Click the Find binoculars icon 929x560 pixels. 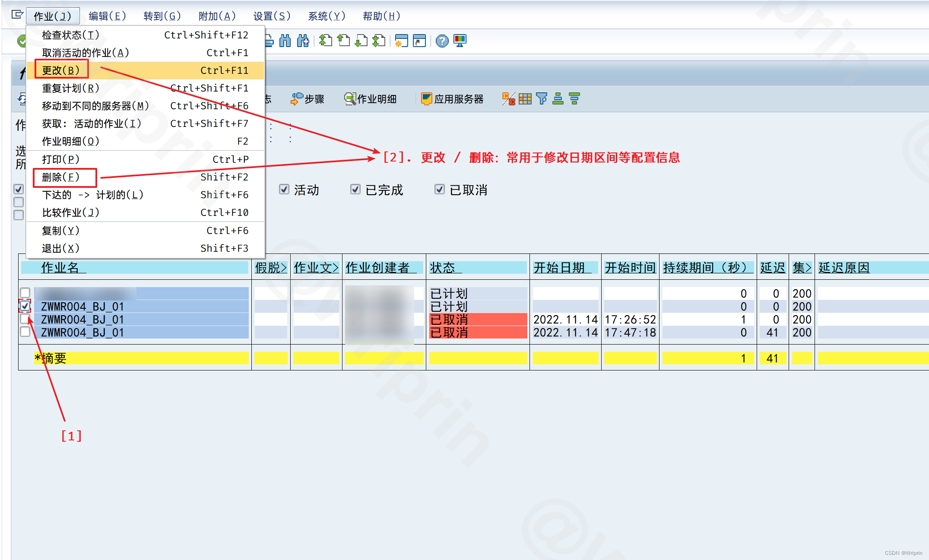point(286,41)
